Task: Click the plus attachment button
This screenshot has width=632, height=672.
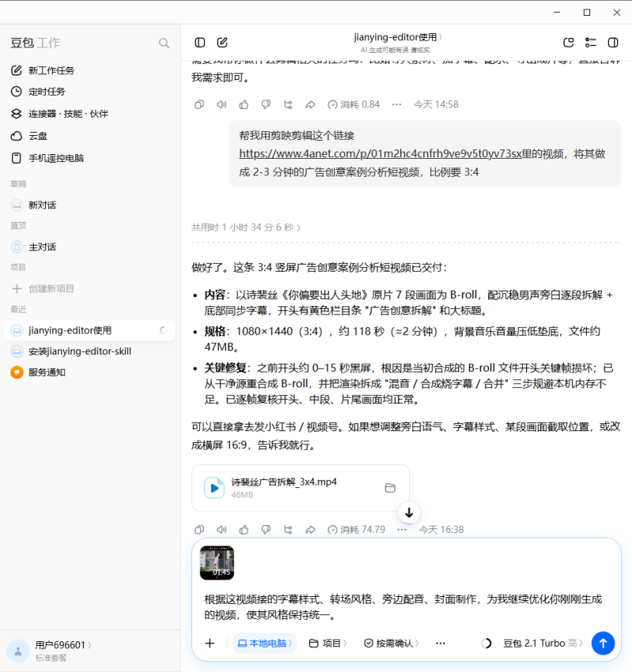Action: pyautogui.click(x=209, y=644)
